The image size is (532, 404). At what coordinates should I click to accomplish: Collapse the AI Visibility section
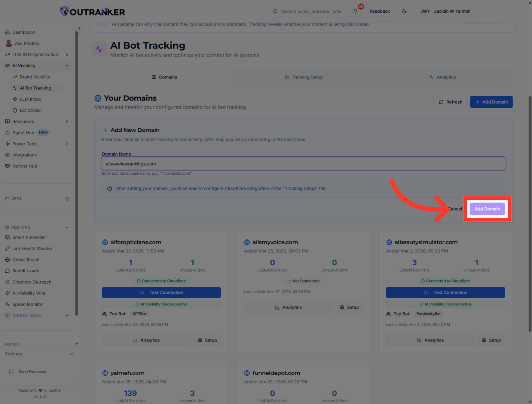click(67, 66)
